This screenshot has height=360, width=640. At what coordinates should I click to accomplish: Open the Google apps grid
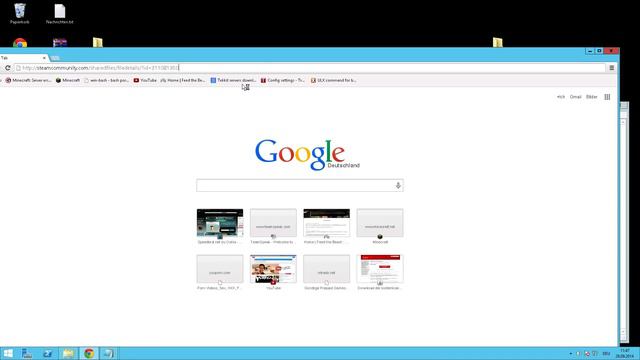(x=607, y=97)
